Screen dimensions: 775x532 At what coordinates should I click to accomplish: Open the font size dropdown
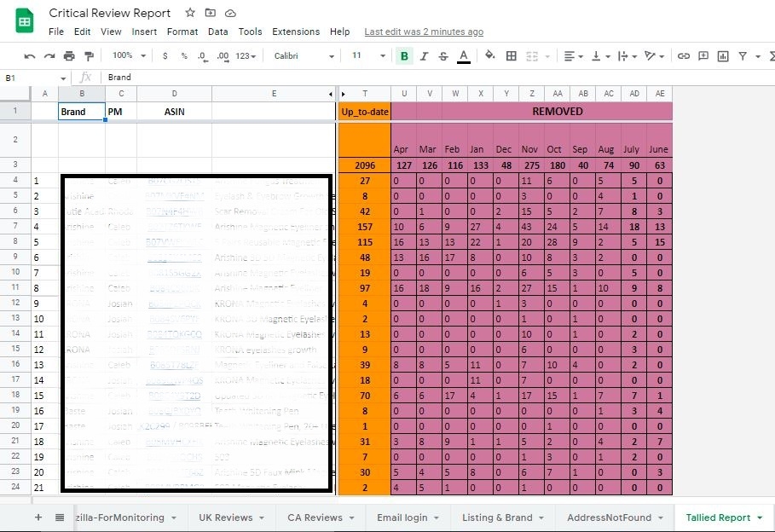tap(368, 55)
